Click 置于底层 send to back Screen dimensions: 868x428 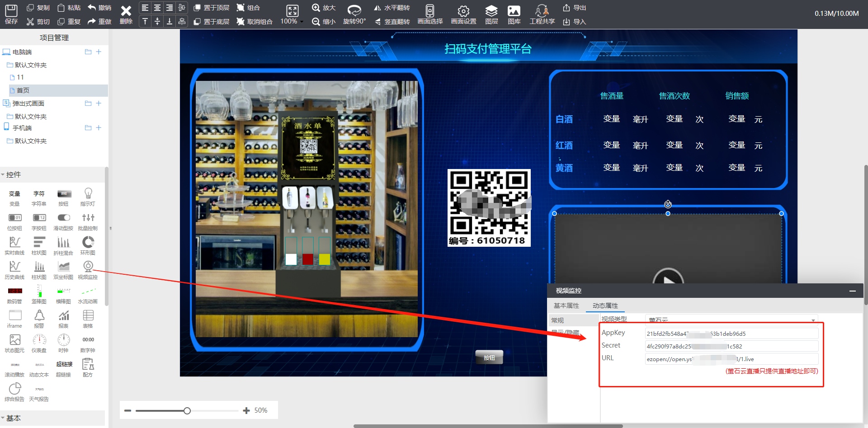tap(211, 21)
